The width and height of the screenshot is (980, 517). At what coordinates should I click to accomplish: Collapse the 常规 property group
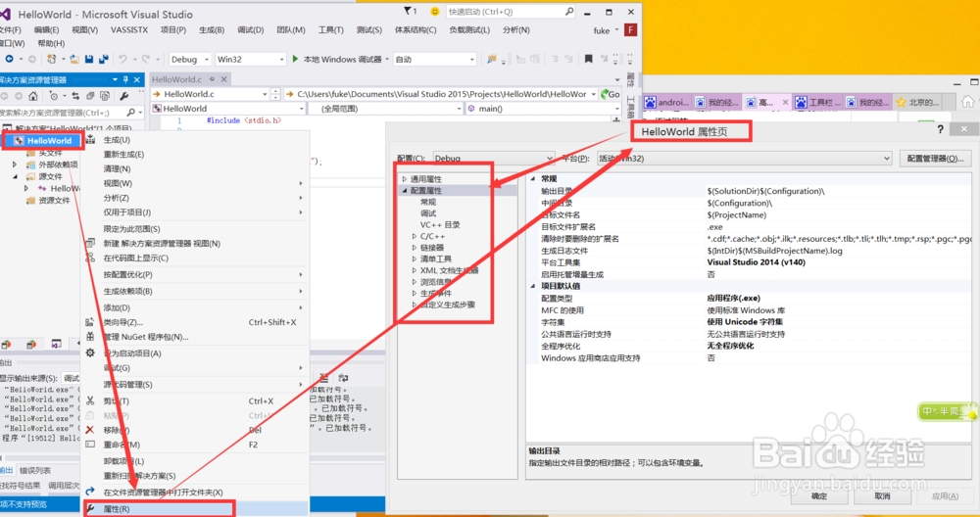click(x=533, y=179)
